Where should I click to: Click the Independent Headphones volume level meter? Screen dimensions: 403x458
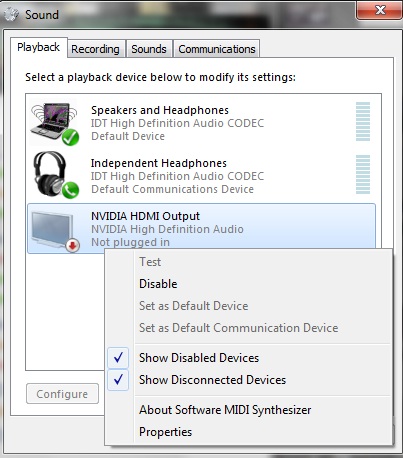[363, 174]
